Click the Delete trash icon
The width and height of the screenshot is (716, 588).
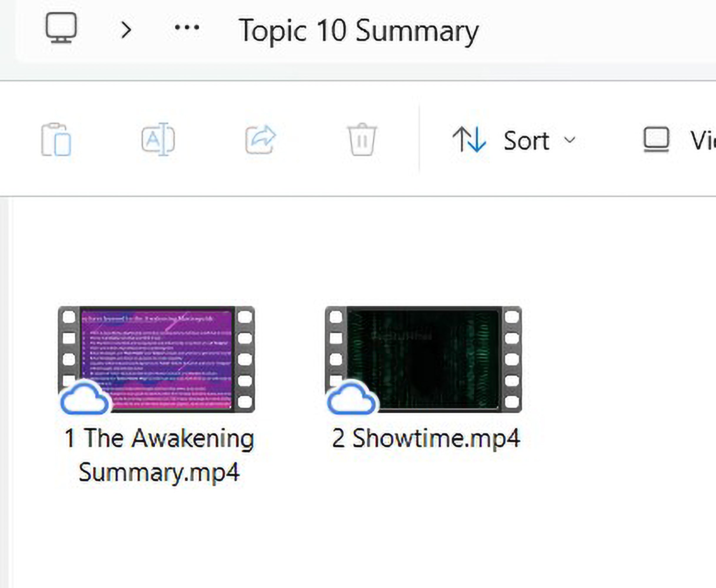pos(362,139)
